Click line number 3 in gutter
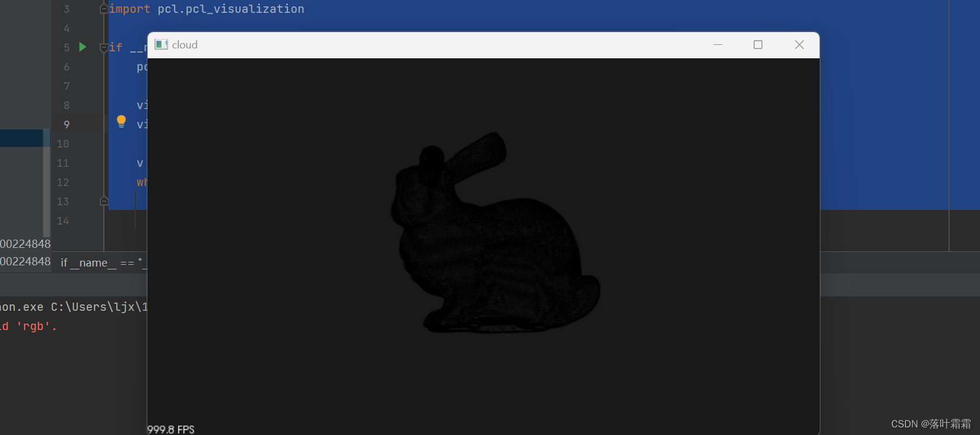This screenshot has height=435, width=980. click(66, 9)
